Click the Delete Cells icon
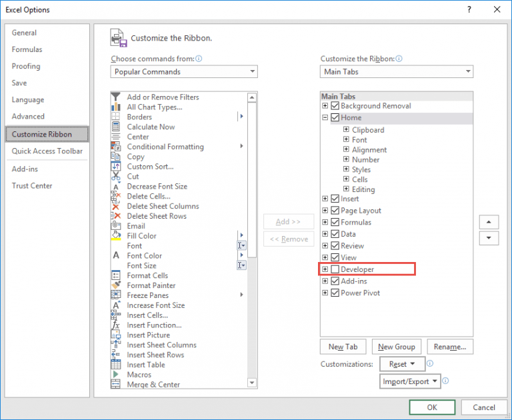 [115, 196]
